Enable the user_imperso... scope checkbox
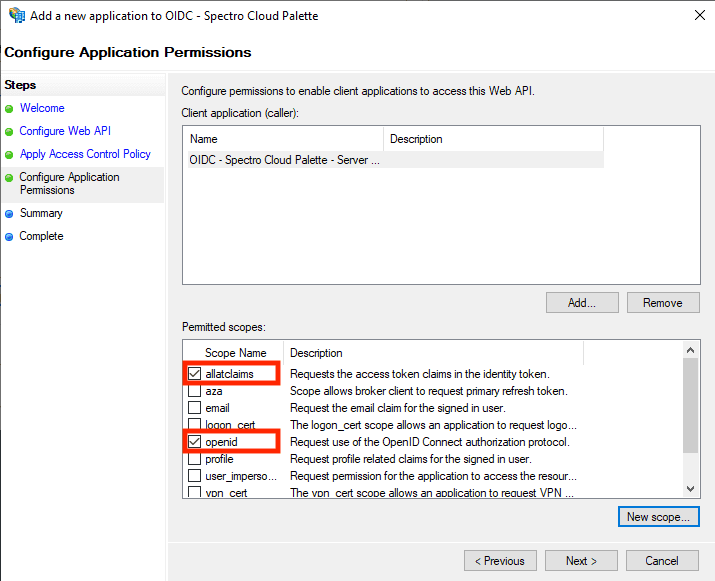This screenshot has width=715, height=581. click(x=194, y=476)
